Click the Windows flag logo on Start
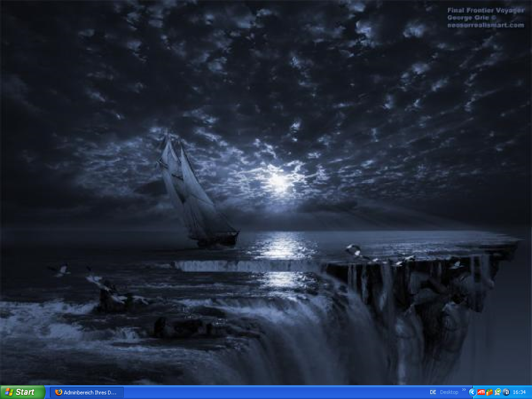532x399 pixels. [x=9, y=392]
